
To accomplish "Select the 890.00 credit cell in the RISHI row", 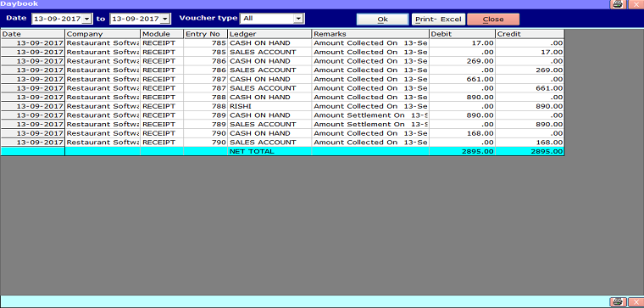I will pos(530,106).
